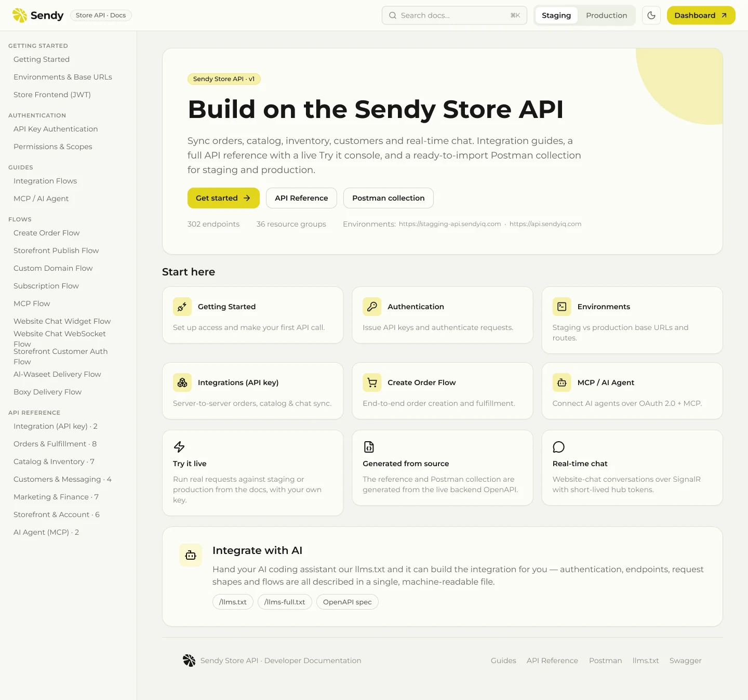Switch environment to Production
Screen dimensions: 748x700
(607, 15)
